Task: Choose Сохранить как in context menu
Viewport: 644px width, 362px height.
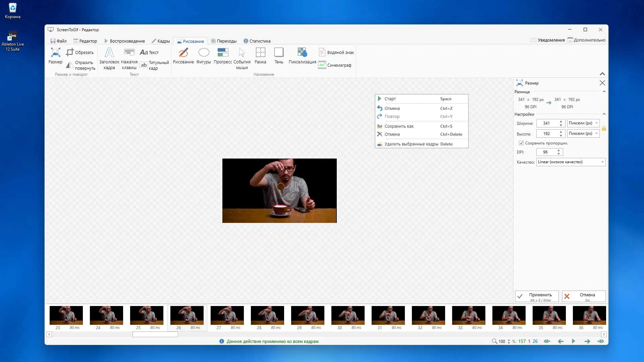Action: tap(399, 126)
